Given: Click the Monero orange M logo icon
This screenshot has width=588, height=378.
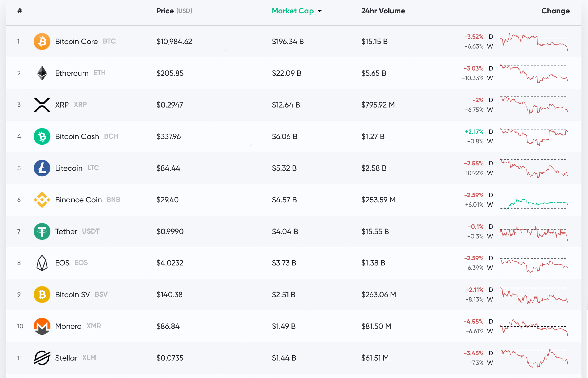Looking at the screenshot, I should click(42, 326).
